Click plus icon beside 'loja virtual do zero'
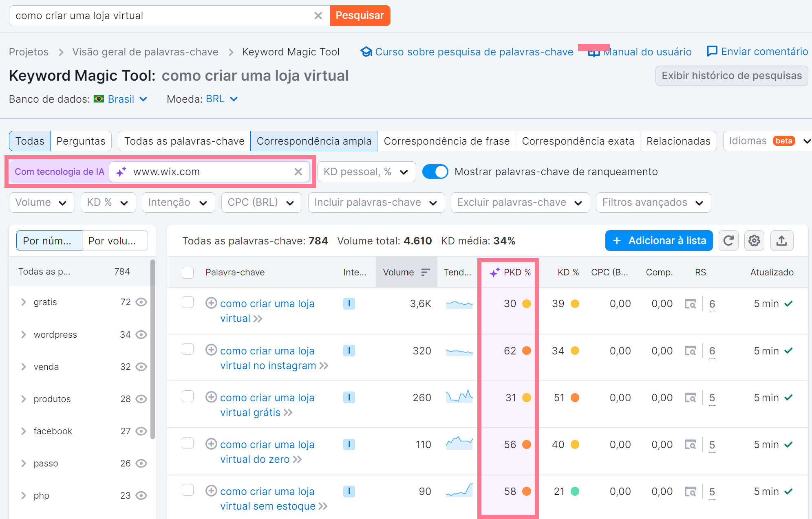 pyautogui.click(x=211, y=444)
